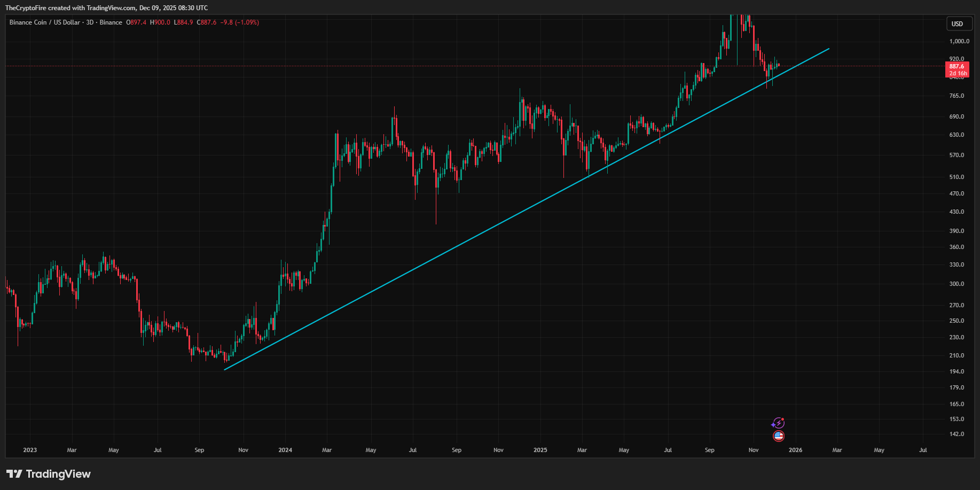Click the 2023 label on time axis
This screenshot has height=490, width=980.
[30, 450]
